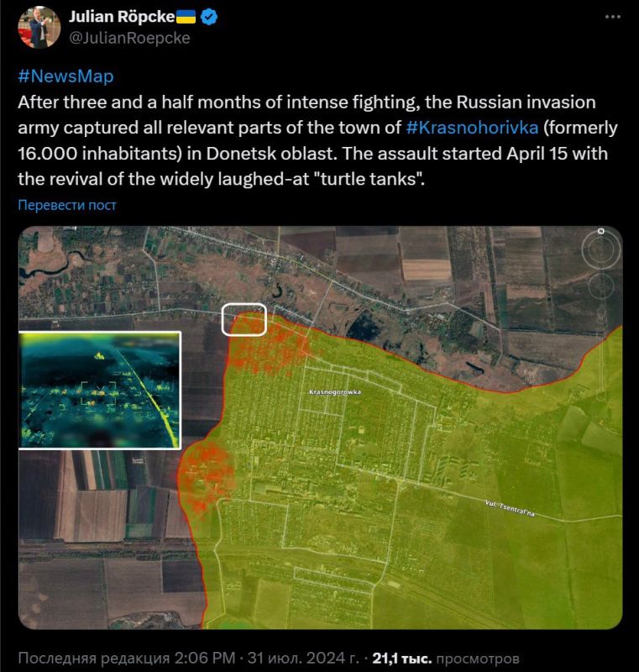Click the Krasnogorowka town label on the map
This screenshot has width=639, height=672.
click(338, 392)
